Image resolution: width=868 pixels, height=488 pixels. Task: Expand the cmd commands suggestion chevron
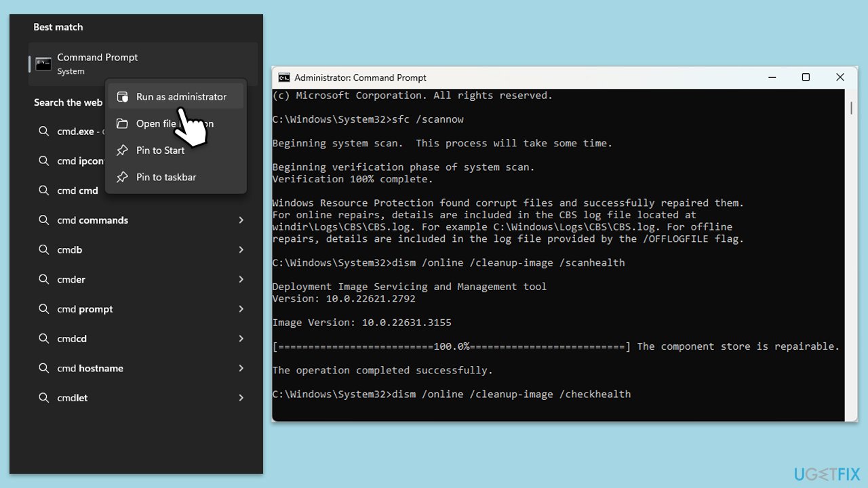click(x=241, y=220)
